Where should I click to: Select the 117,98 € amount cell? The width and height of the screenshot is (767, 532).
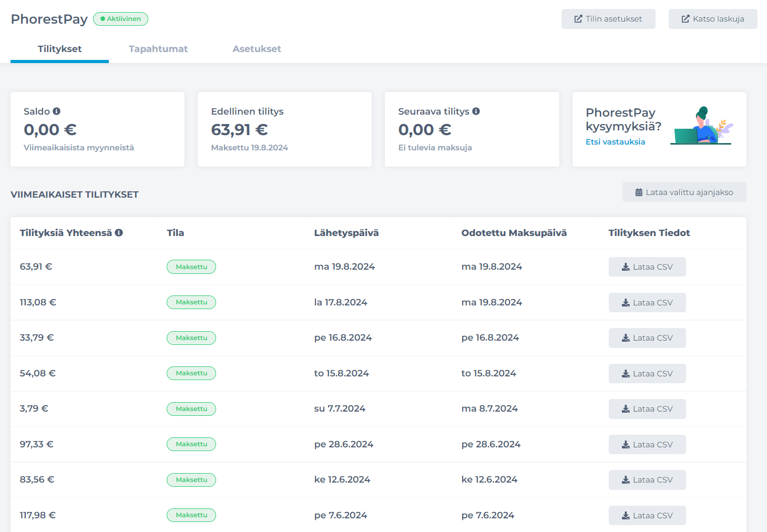pos(38,515)
